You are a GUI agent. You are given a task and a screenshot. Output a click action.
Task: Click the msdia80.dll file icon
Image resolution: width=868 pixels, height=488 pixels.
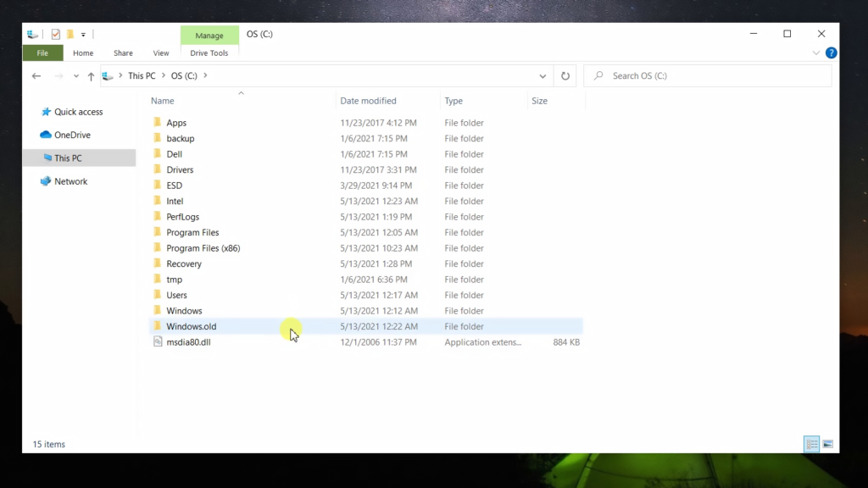pyautogui.click(x=158, y=341)
